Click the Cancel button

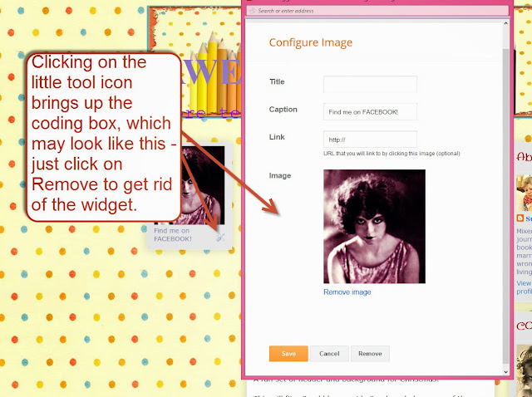pos(329,354)
